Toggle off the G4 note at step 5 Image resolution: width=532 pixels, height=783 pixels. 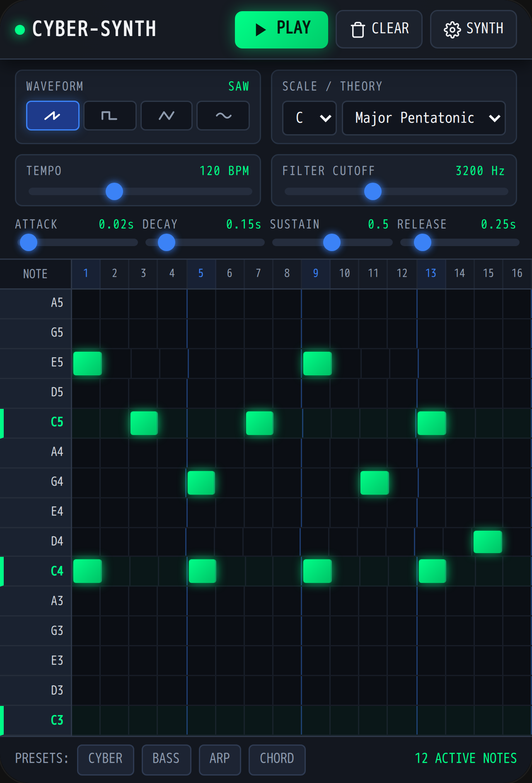[x=201, y=483]
